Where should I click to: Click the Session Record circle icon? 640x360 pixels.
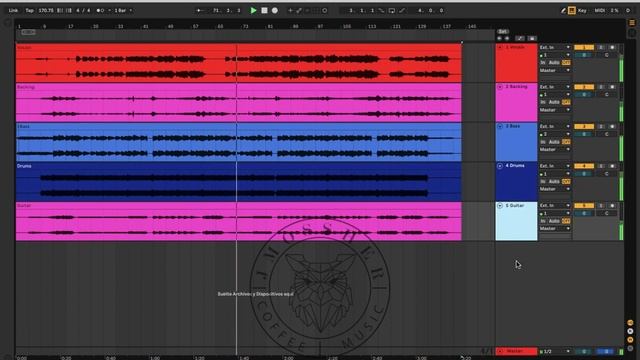coord(324,11)
